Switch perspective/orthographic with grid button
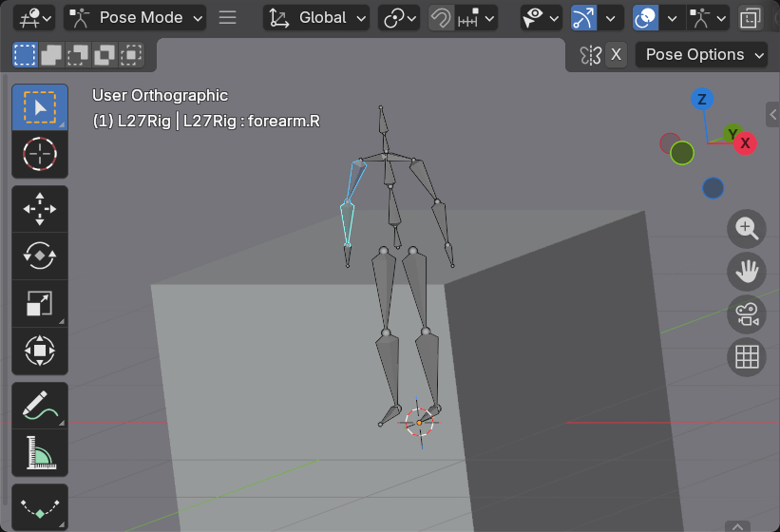The height and width of the screenshot is (532, 780). pyautogui.click(x=747, y=357)
